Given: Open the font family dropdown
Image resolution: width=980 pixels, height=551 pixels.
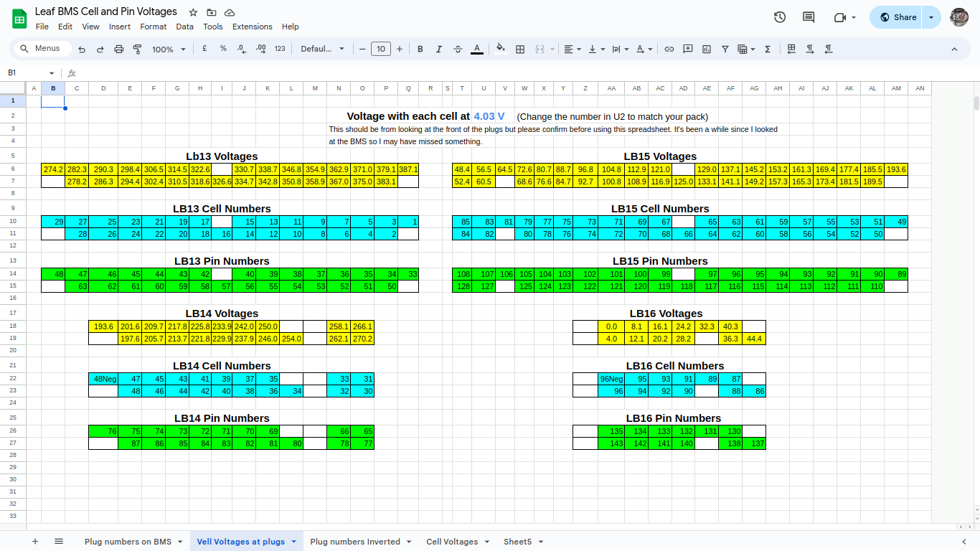Looking at the screenshot, I should [322, 49].
